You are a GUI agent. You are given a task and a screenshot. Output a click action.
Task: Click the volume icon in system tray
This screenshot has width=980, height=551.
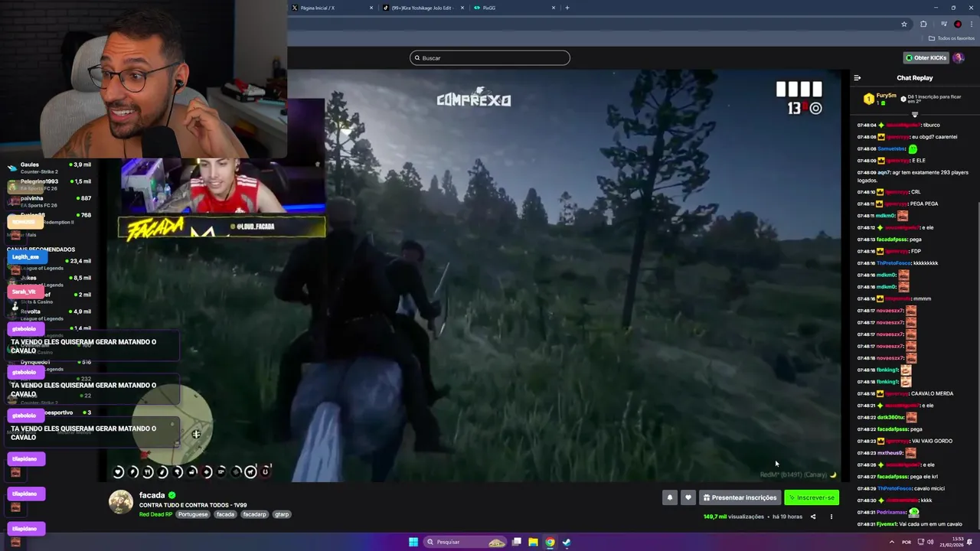[x=930, y=542]
